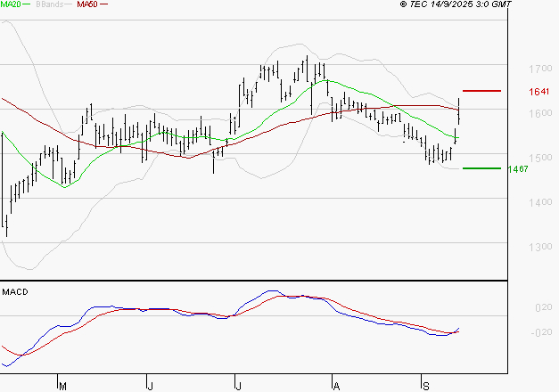Select the red resistance line marker
This screenshot has width=559, height=392.
point(482,91)
